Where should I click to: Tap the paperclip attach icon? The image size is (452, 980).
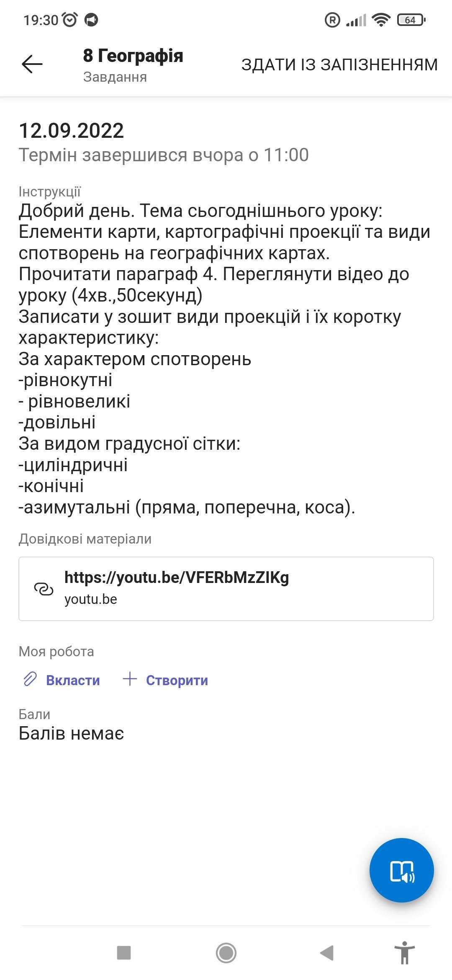pos(30,679)
